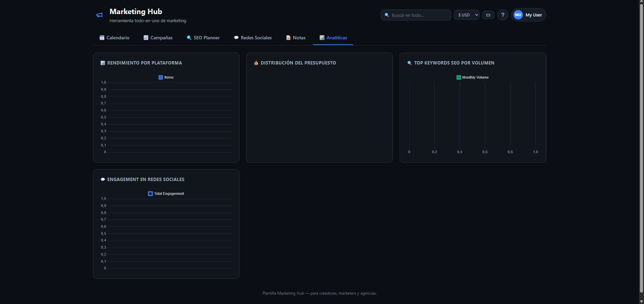Click the ES language button
644x304 pixels.
click(488, 15)
